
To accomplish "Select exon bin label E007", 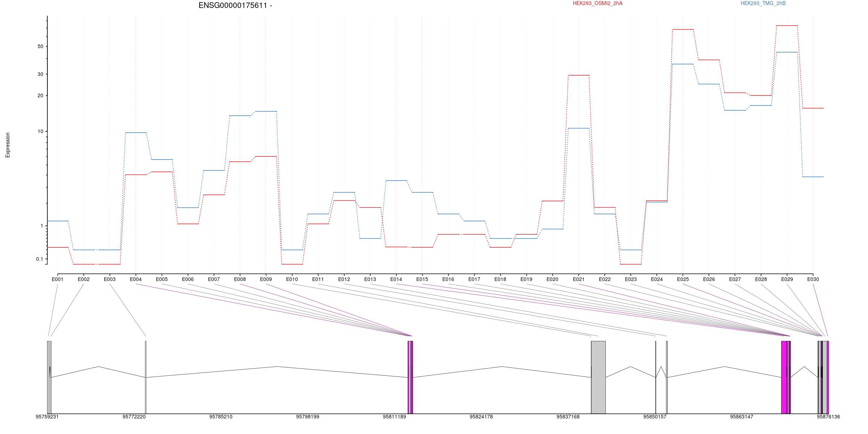I will pyautogui.click(x=214, y=279).
